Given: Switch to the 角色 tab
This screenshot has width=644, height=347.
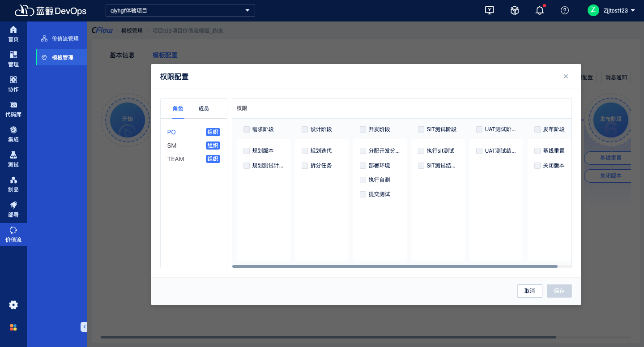Looking at the screenshot, I should (x=178, y=109).
